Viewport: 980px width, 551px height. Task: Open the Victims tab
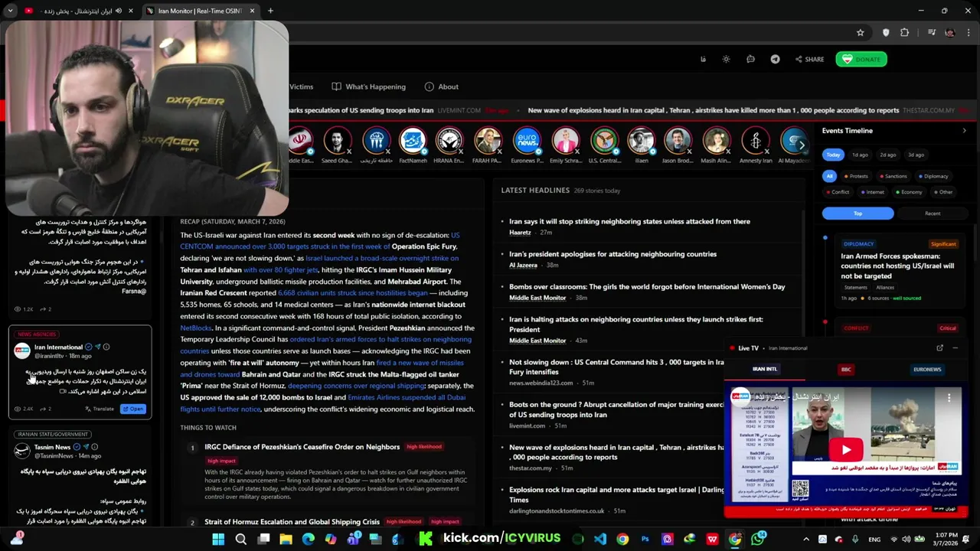point(301,86)
